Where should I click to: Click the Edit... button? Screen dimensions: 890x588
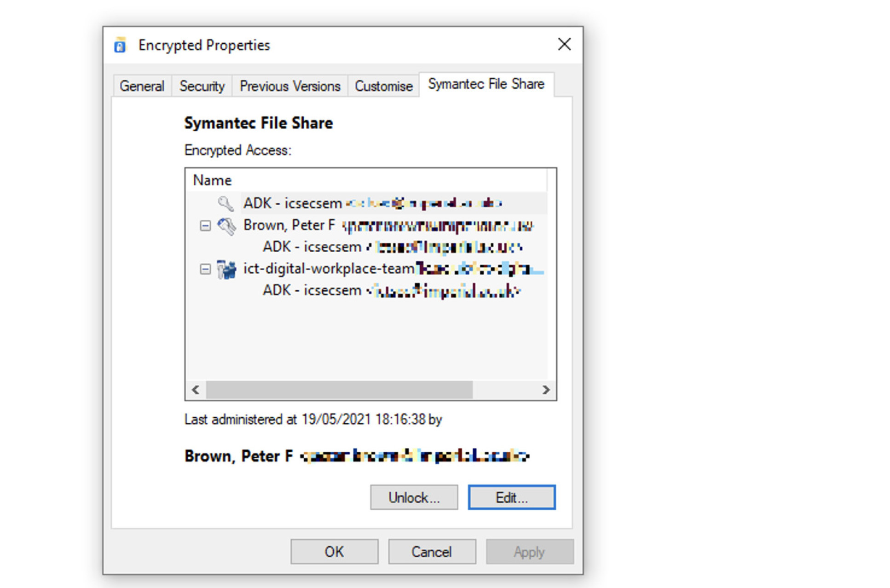coord(511,497)
